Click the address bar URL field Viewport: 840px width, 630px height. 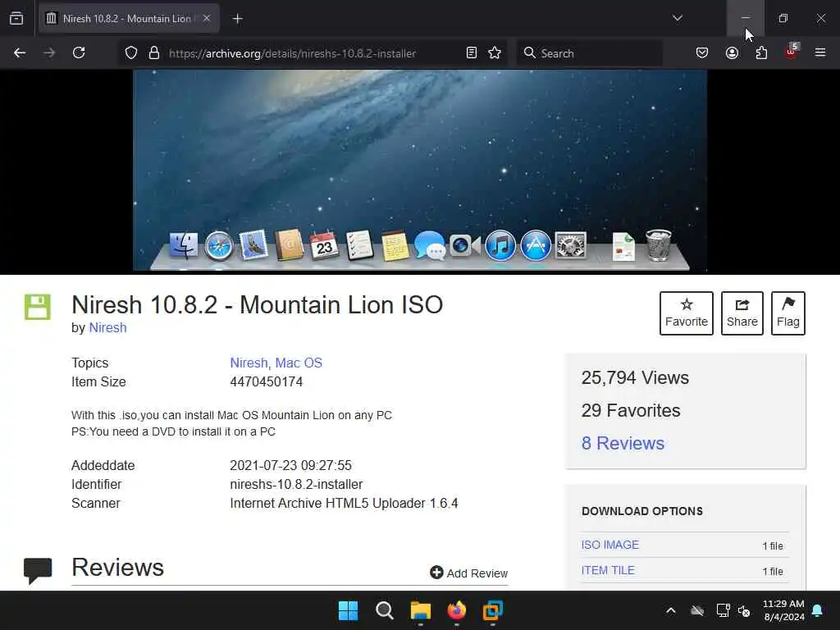point(313,53)
